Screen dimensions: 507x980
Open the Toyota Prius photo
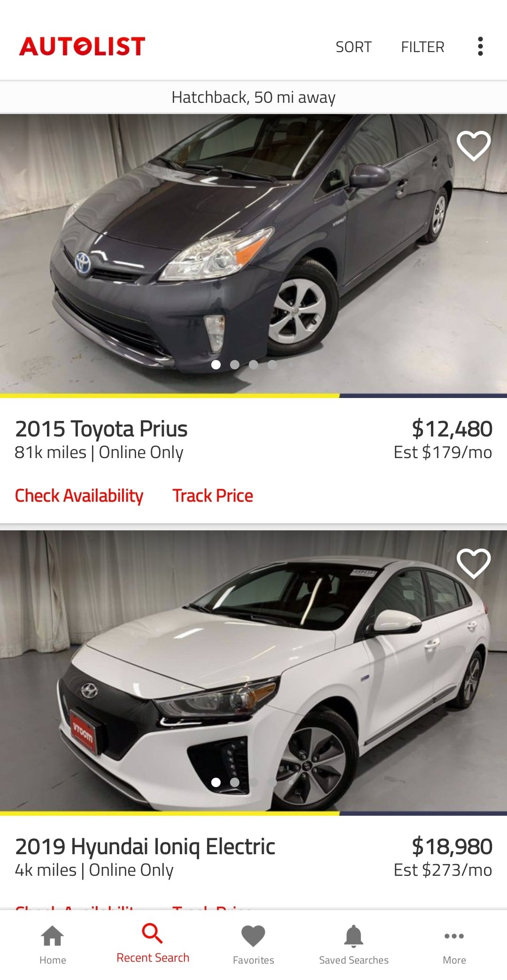(x=253, y=253)
